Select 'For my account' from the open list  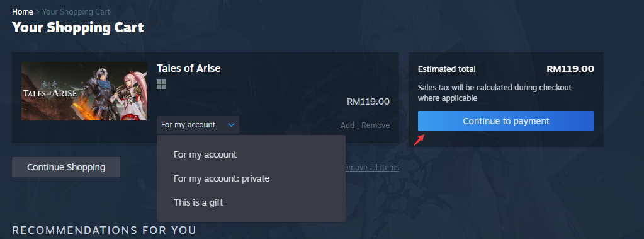(x=205, y=154)
